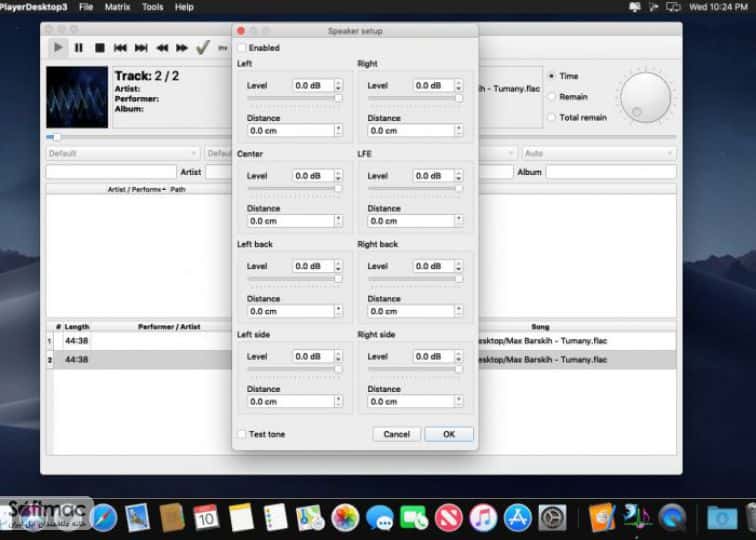Open FaceTime from the dock
This screenshot has width=756, height=540.
(414, 518)
